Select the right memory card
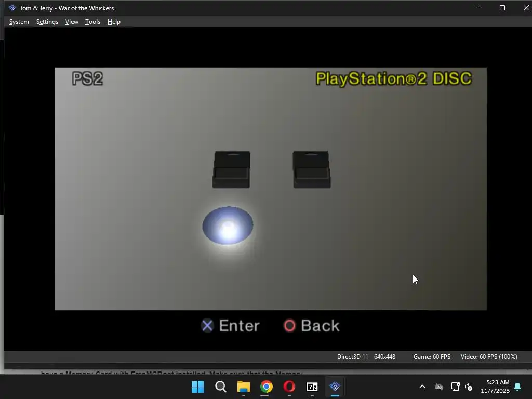532x399 pixels. [x=312, y=169]
